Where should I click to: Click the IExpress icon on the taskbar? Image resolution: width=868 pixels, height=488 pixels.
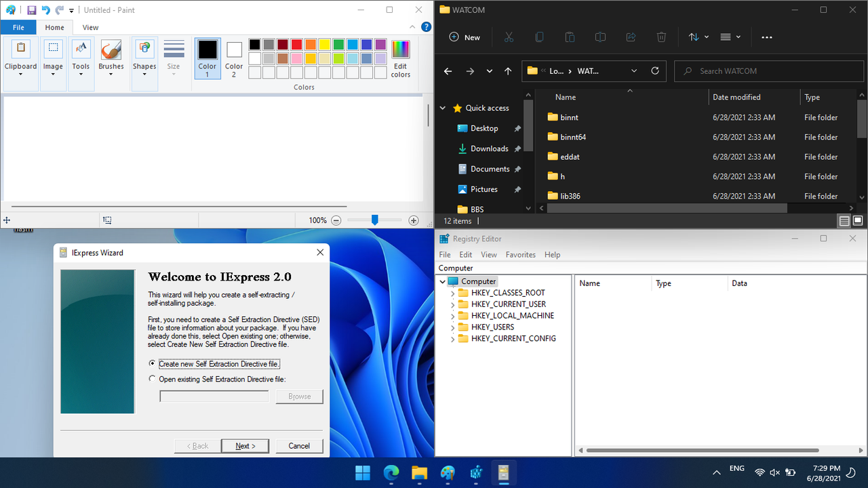pos(504,472)
